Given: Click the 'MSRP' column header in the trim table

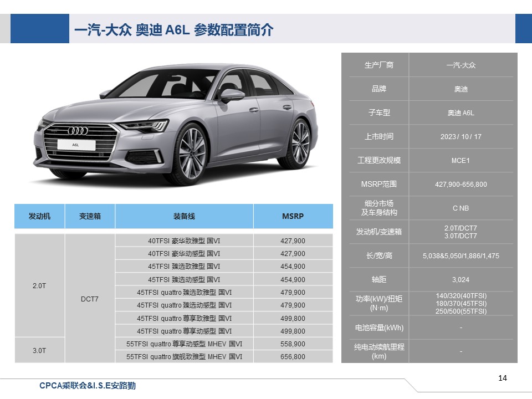Looking at the screenshot, I should point(293,216).
